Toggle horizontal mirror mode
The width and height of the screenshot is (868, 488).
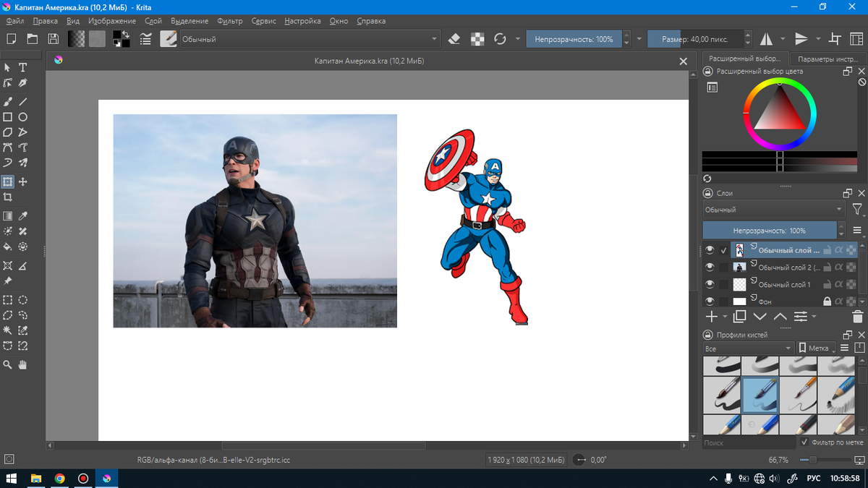click(x=766, y=39)
